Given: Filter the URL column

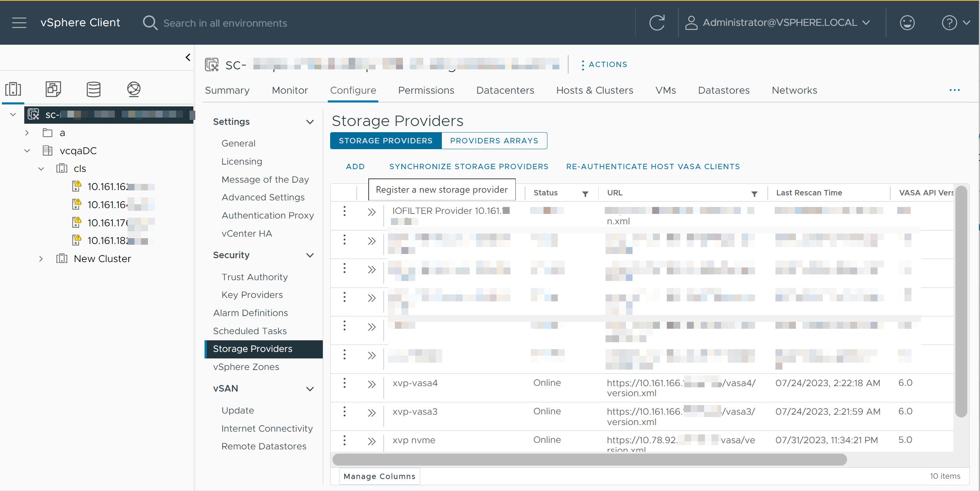Looking at the screenshot, I should click(x=754, y=193).
